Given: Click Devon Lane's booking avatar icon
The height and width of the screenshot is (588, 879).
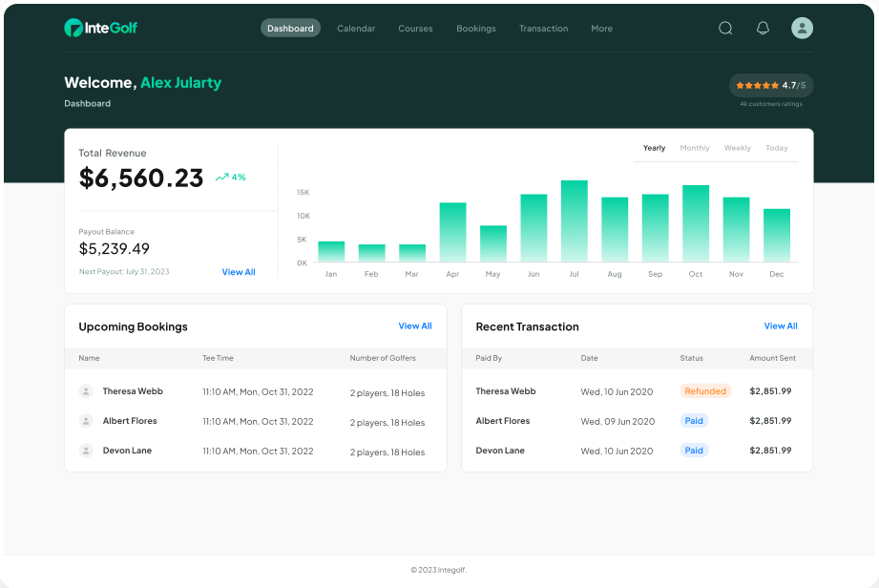Looking at the screenshot, I should (86, 451).
